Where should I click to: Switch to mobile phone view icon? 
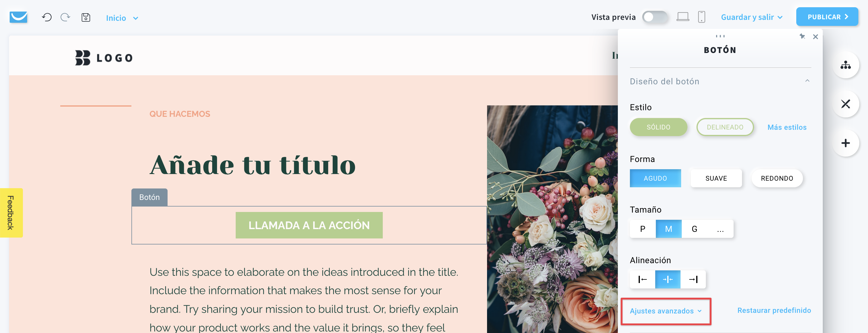tap(702, 17)
